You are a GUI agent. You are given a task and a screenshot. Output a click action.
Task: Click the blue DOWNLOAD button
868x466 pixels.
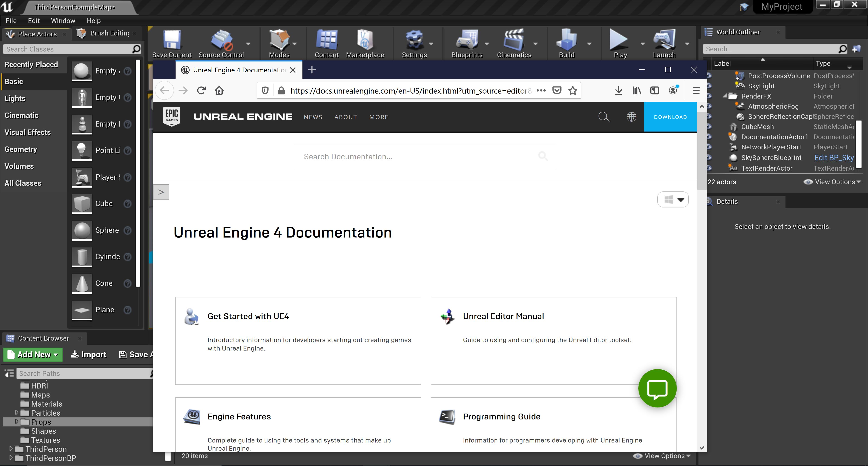[670, 117]
